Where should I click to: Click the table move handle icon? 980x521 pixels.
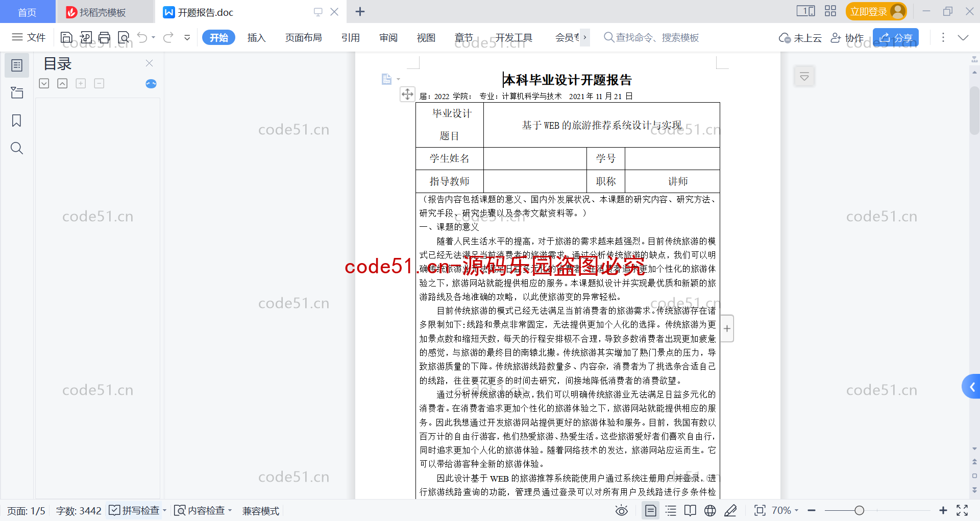coord(407,94)
